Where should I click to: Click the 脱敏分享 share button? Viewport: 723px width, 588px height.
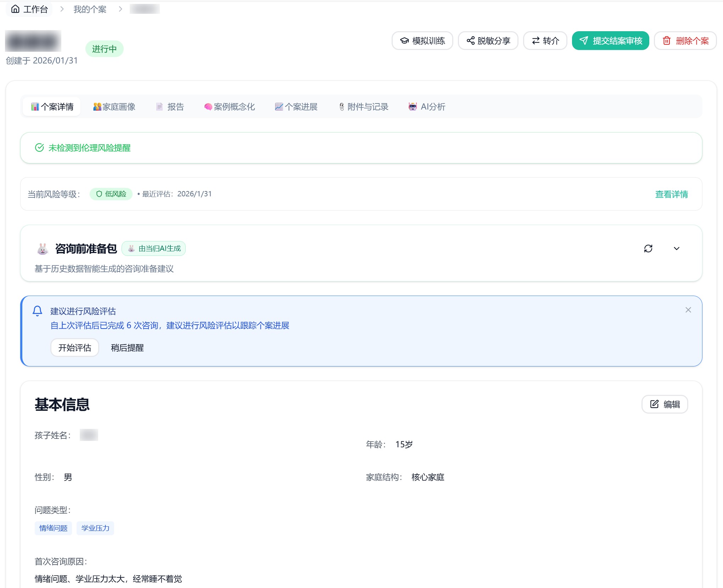[488, 41]
